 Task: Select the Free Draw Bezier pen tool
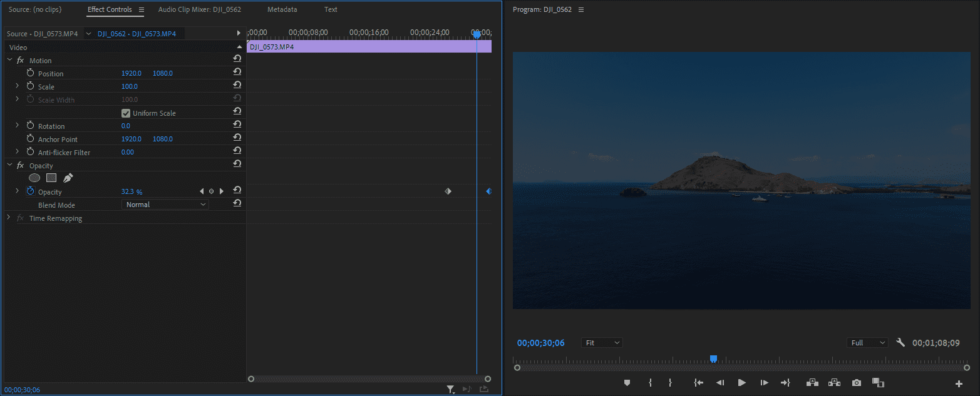(x=67, y=178)
